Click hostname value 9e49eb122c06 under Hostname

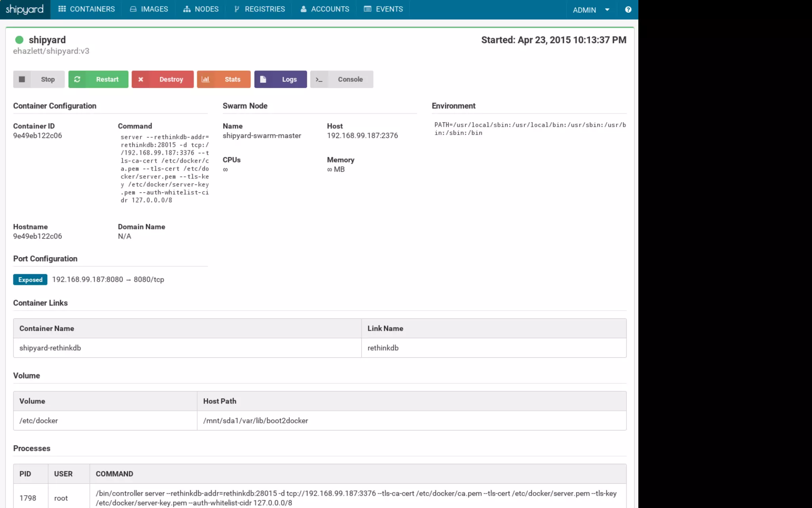click(38, 237)
